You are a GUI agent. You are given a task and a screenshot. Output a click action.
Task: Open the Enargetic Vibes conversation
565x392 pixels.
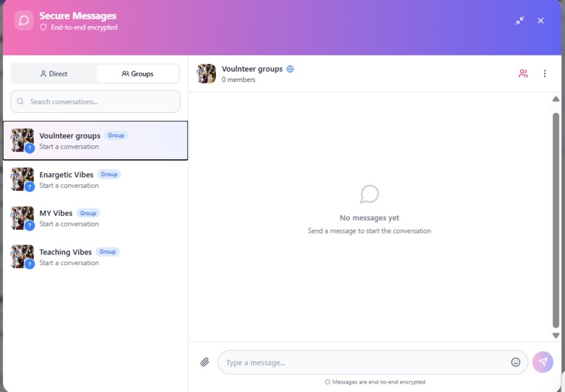(95, 180)
